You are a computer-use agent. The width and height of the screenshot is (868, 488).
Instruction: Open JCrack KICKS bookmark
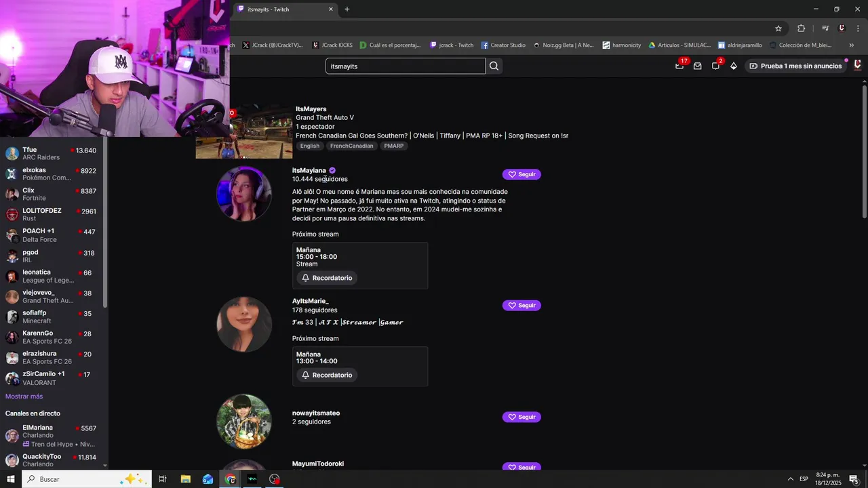pyautogui.click(x=332, y=45)
